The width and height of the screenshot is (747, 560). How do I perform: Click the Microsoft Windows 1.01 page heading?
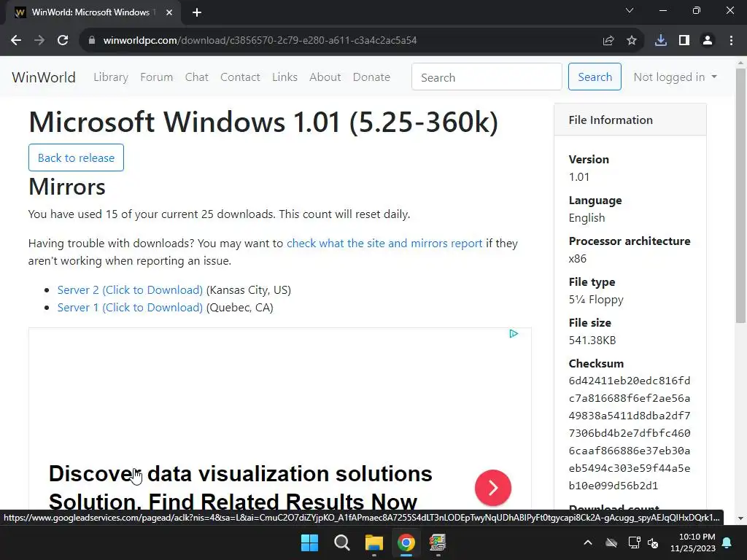pyautogui.click(x=263, y=122)
